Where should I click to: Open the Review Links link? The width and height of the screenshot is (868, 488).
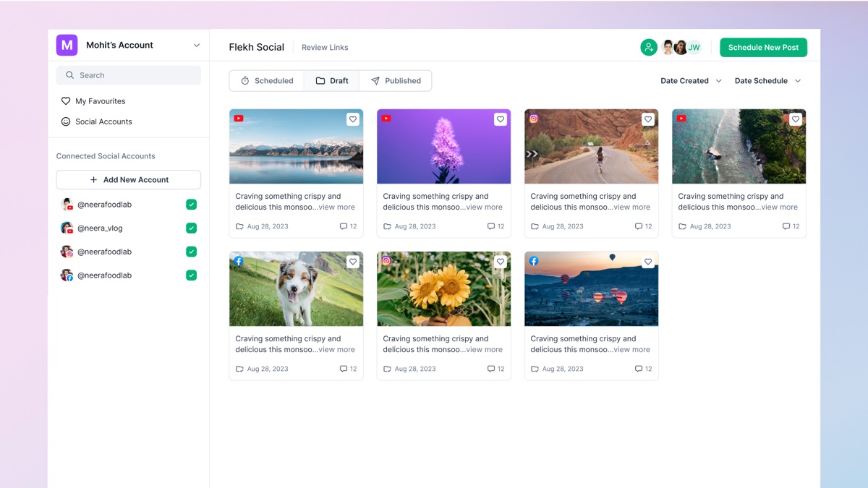point(325,48)
